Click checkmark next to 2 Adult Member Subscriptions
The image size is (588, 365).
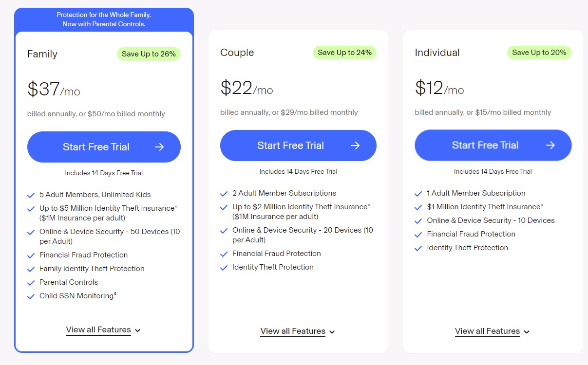pos(224,194)
